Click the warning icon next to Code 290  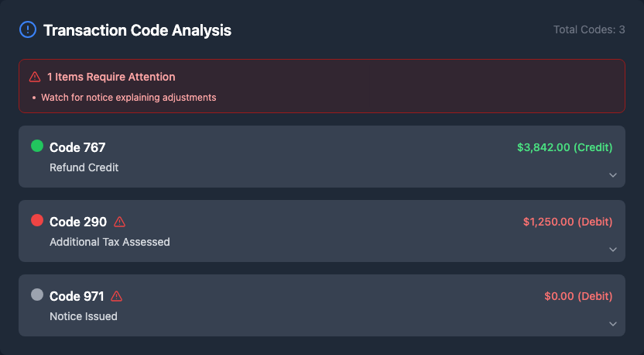click(x=119, y=222)
